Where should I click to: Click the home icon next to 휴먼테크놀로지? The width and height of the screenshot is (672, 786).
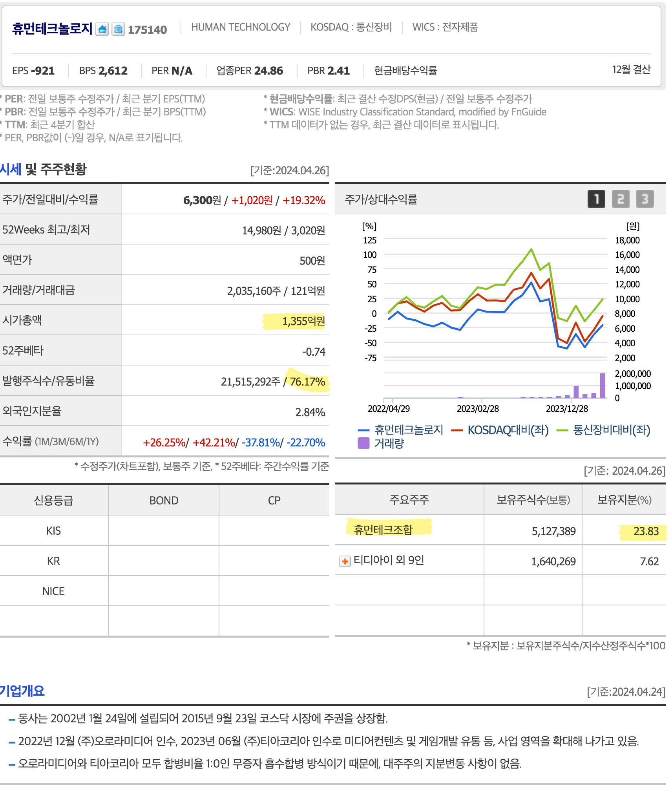pos(102,29)
